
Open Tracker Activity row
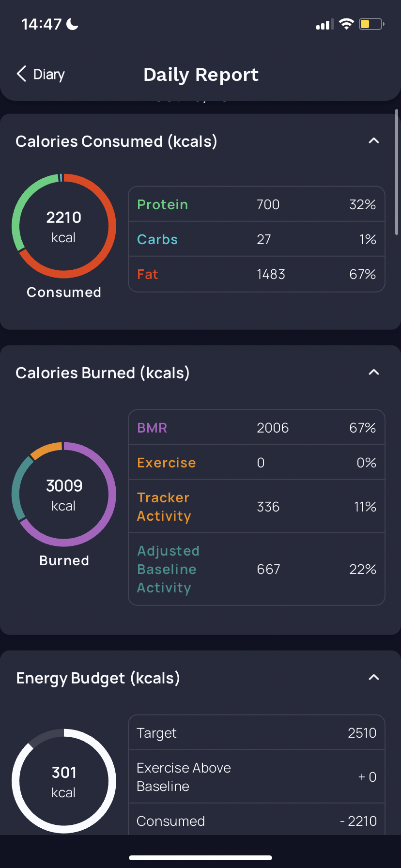(x=256, y=507)
